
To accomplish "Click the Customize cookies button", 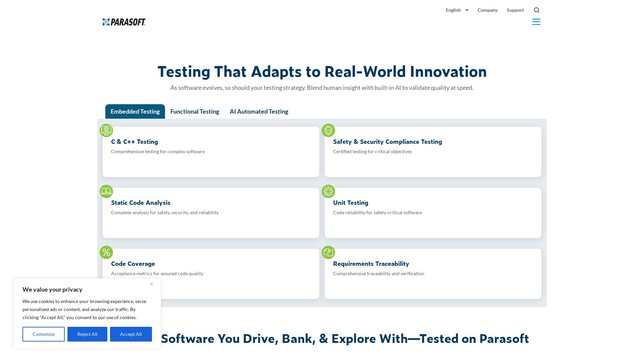I will (x=44, y=334).
